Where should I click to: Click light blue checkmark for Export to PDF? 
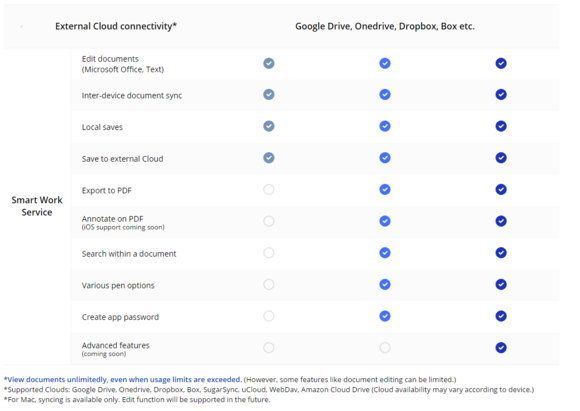tap(385, 189)
